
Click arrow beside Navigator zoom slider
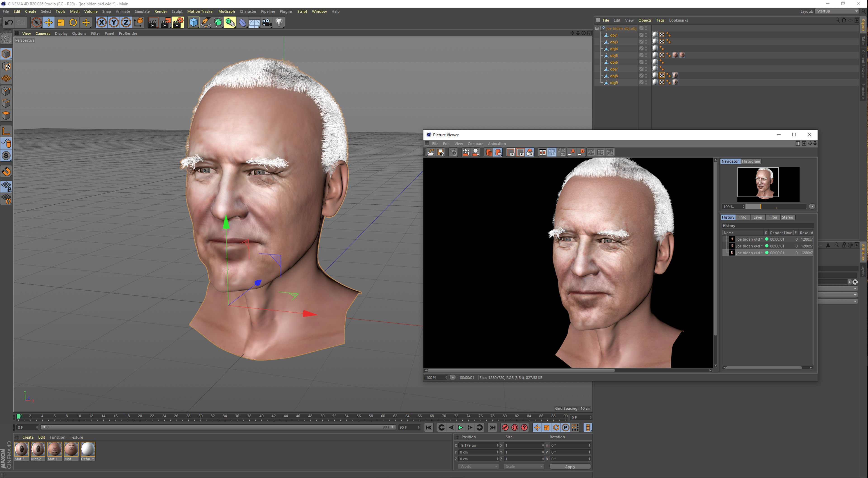(812, 206)
